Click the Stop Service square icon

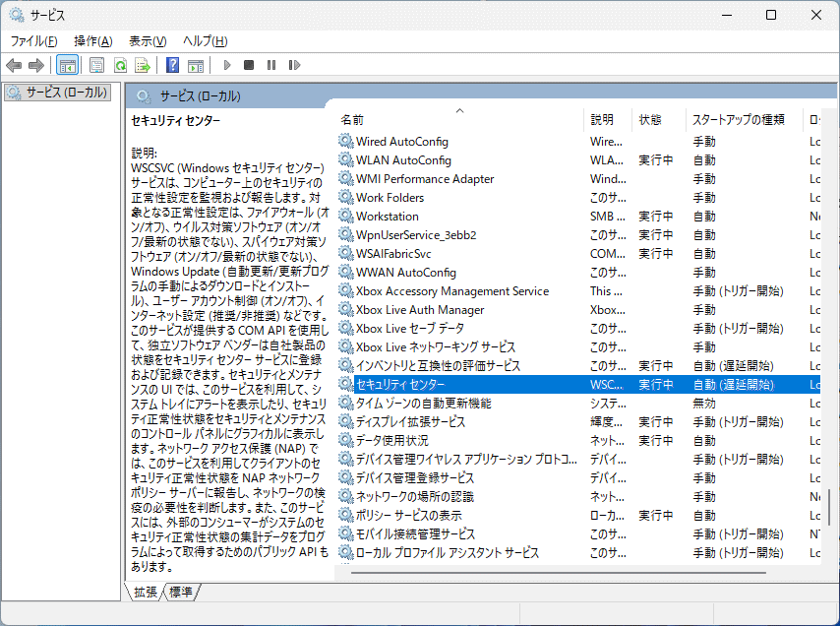[249, 65]
